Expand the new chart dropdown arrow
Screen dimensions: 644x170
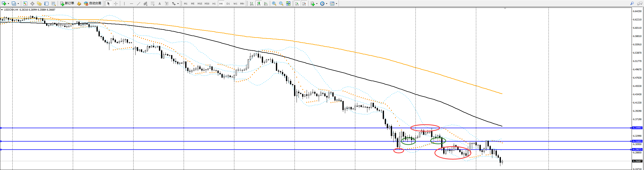[8, 4]
